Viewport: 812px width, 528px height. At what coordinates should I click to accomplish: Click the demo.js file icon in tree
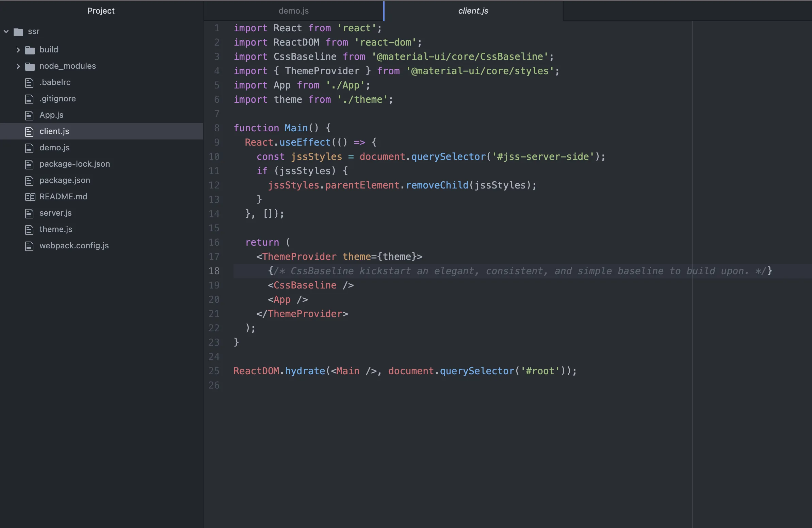click(29, 148)
